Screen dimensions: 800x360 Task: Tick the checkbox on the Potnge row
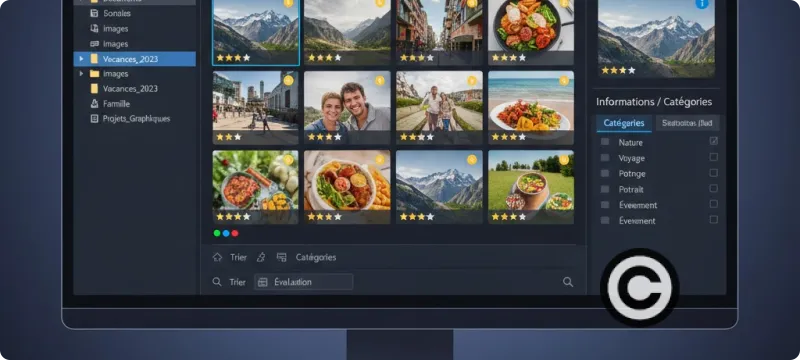(x=714, y=172)
